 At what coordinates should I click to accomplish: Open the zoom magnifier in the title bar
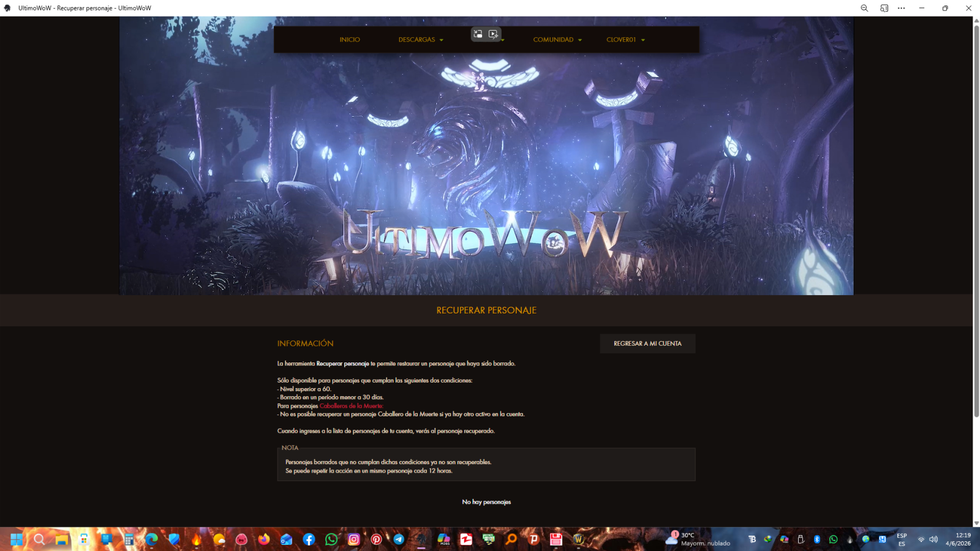[864, 8]
